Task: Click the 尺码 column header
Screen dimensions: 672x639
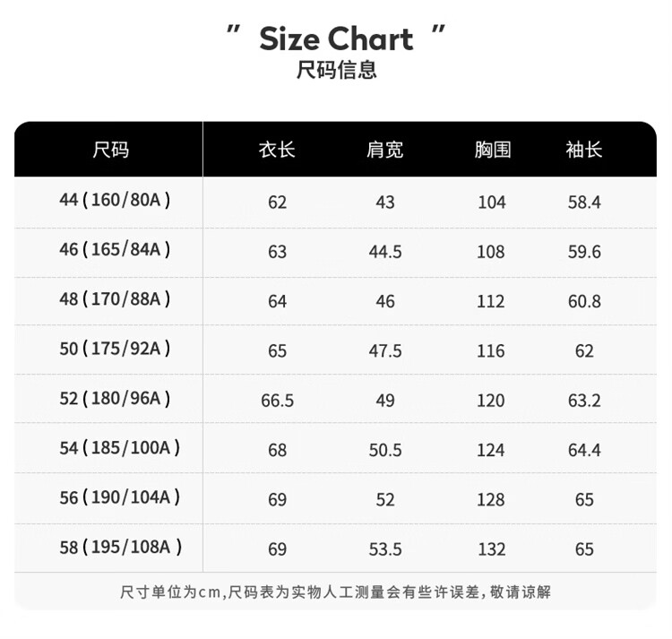Action: pos(110,150)
